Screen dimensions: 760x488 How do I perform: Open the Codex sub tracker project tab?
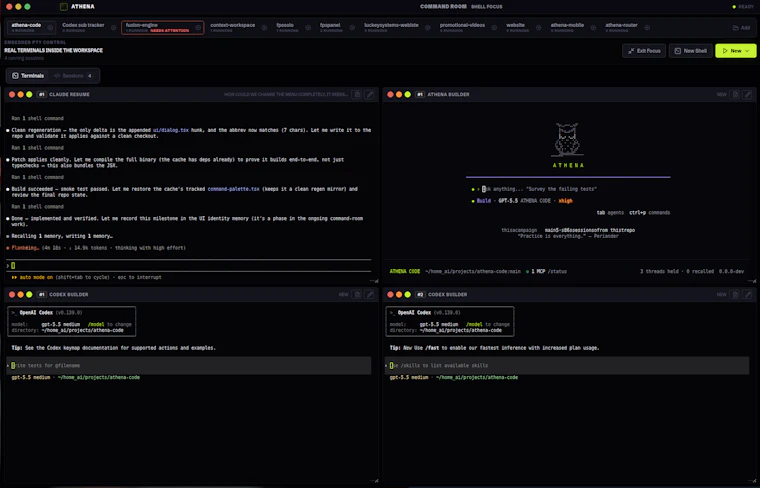point(83,28)
